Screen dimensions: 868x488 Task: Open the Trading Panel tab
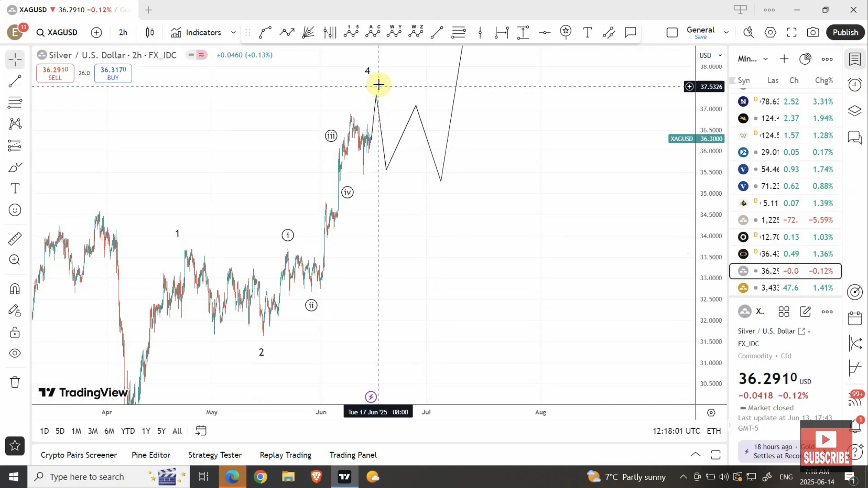click(353, 455)
